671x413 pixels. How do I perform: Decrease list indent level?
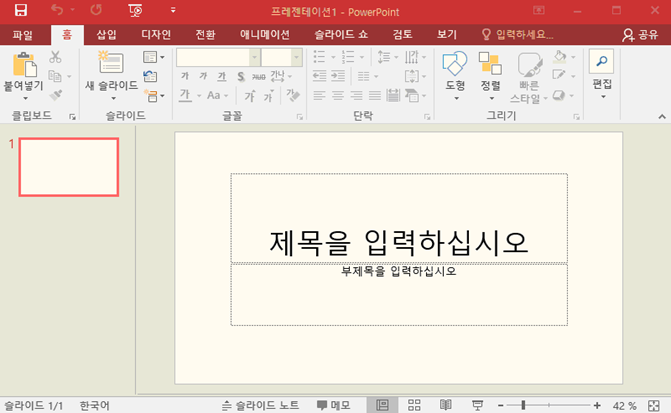pos(319,76)
